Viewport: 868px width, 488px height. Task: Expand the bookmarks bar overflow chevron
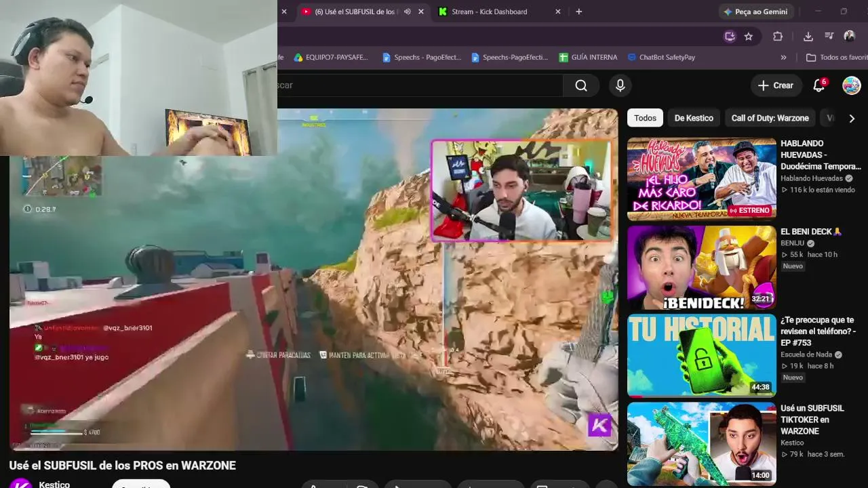coord(783,58)
